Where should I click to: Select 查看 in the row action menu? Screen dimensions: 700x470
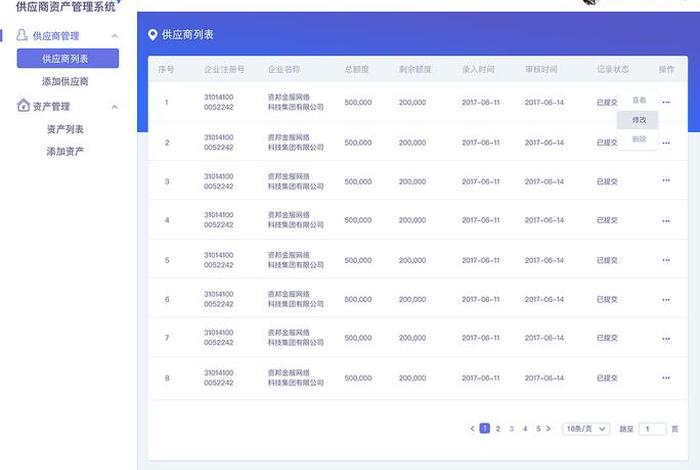click(639, 100)
